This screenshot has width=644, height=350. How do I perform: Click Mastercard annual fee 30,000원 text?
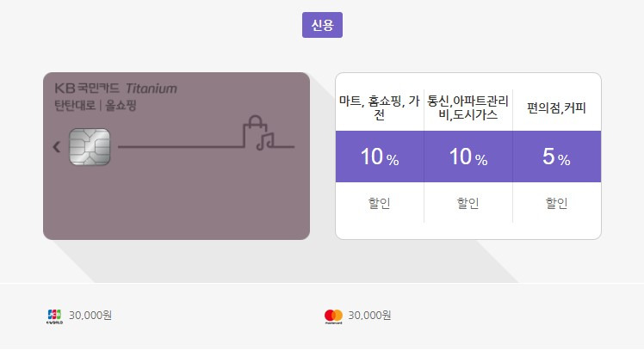369,315
